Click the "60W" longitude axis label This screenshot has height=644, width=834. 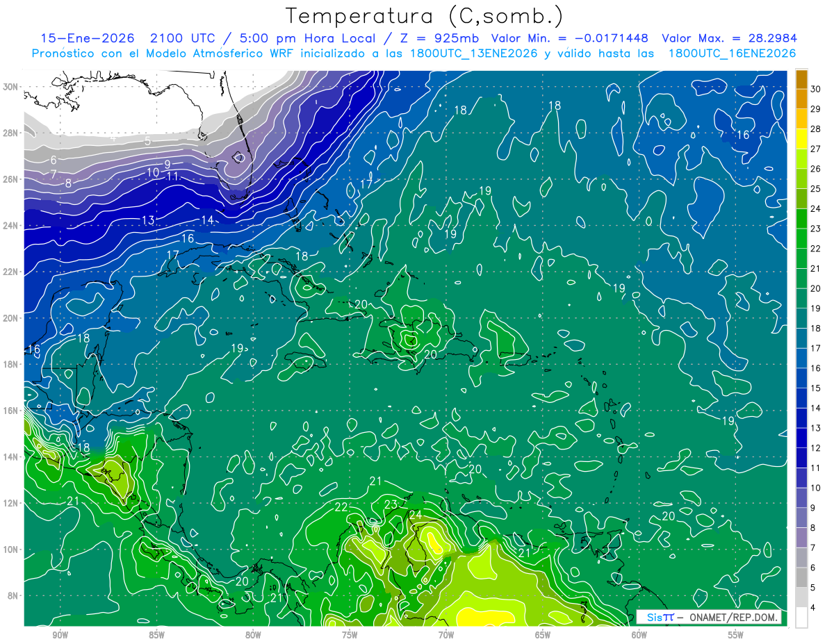pyautogui.click(x=639, y=635)
